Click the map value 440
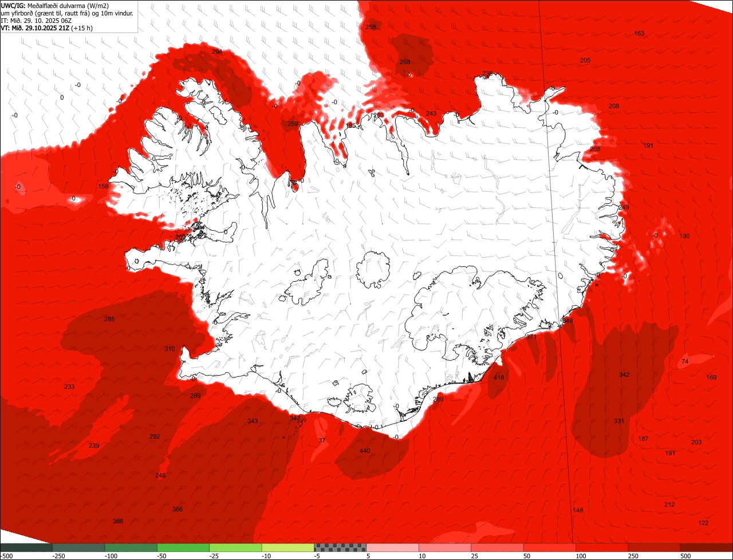Image resolution: width=733 pixels, height=560 pixels. [x=365, y=451]
